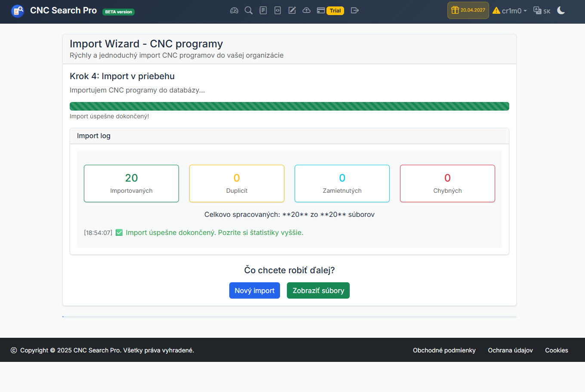Open the dashboard speedometer icon
The image size is (585, 392).
(x=234, y=10)
